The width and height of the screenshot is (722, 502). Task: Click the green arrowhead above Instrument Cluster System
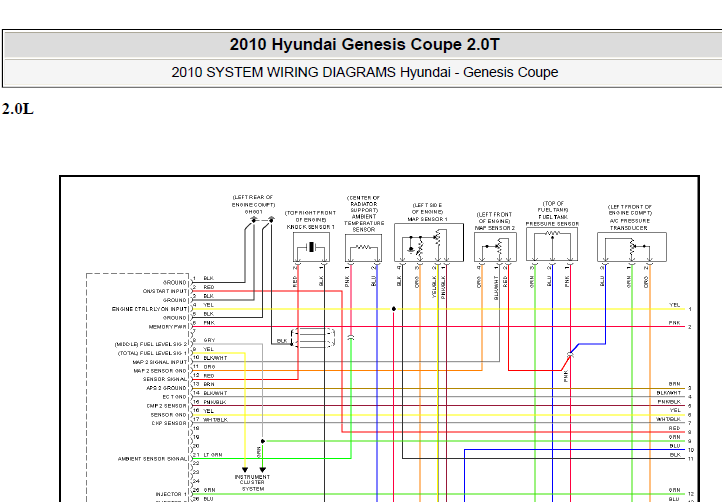[262, 470]
